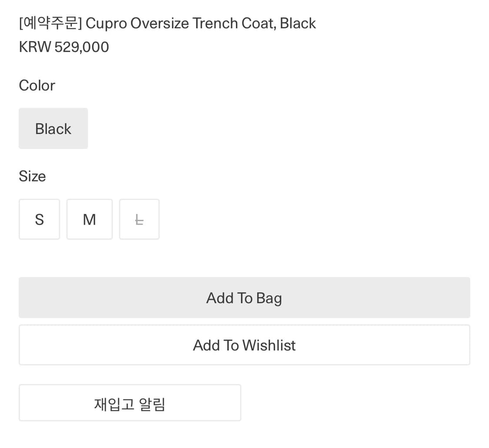Screen dimensions: 489x448
Task: Put the trench coat in the bag
Action: click(x=244, y=298)
